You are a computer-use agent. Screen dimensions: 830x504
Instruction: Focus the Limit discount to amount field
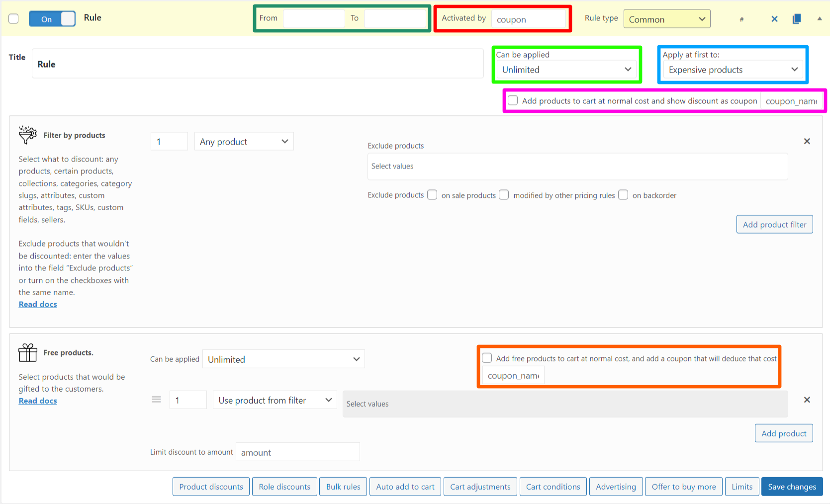[298, 452]
